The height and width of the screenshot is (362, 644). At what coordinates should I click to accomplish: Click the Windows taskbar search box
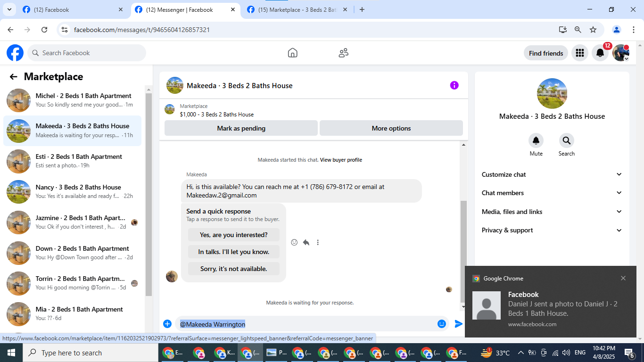tap(91, 353)
